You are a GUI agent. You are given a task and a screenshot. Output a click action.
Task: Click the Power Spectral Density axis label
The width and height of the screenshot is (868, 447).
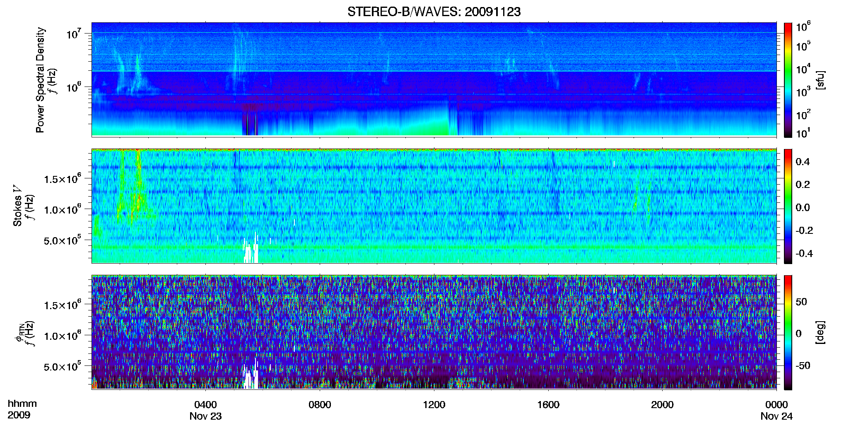click(x=40, y=80)
